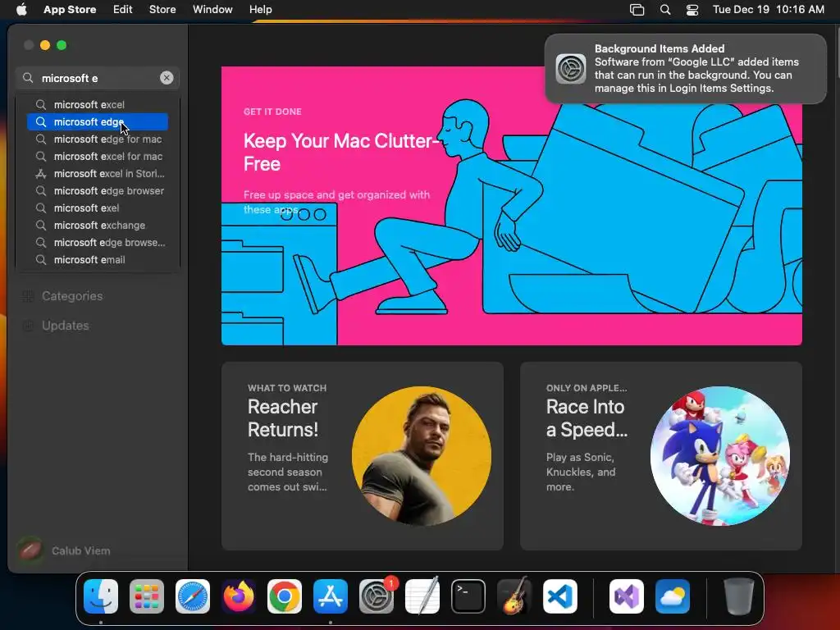Click the App Store Dock icon

pyautogui.click(x=331, y=596)
